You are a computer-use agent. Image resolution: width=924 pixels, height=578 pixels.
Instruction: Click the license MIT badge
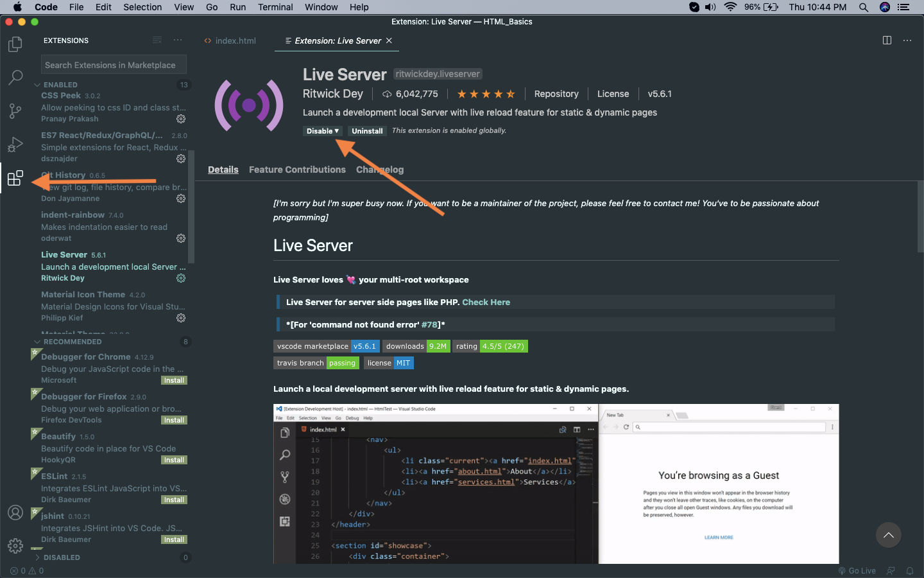[x=389, y=363]
